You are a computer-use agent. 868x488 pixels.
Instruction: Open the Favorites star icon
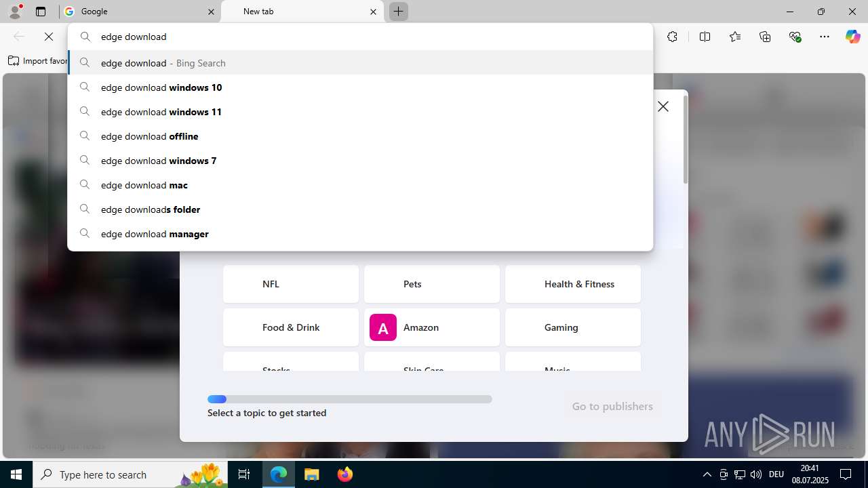pyautogui.click(x=735, y=37)
